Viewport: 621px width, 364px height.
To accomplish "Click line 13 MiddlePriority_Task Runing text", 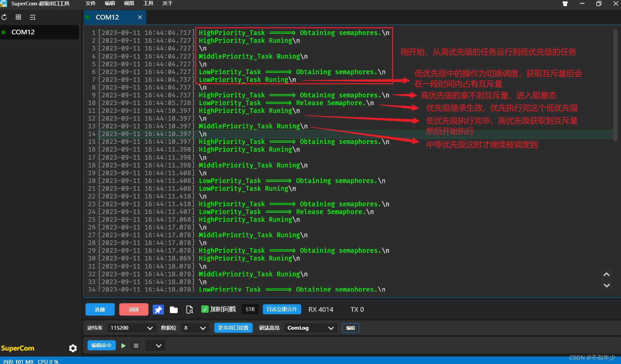I will coord(253,126).
